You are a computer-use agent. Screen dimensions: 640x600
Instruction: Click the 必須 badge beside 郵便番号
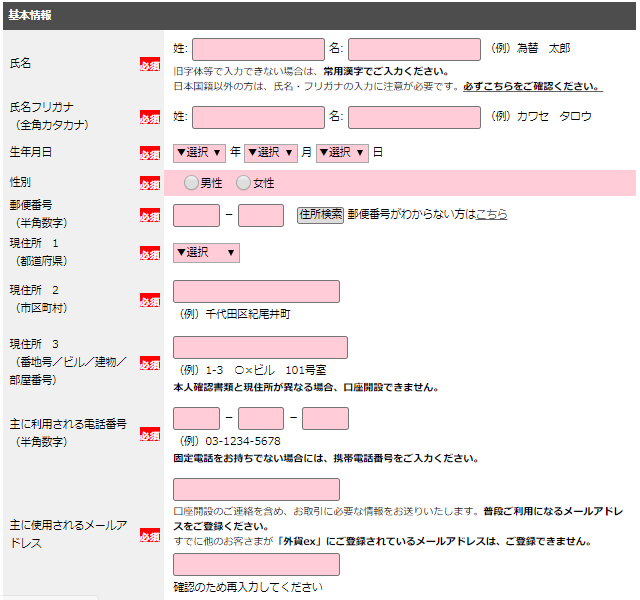click(x=150, y=216)
